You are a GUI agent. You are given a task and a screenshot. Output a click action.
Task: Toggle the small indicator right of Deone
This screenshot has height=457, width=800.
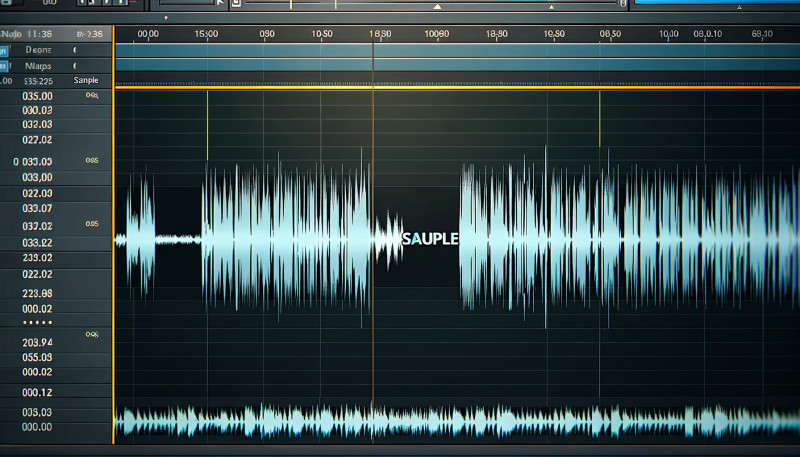coord(76,48)
